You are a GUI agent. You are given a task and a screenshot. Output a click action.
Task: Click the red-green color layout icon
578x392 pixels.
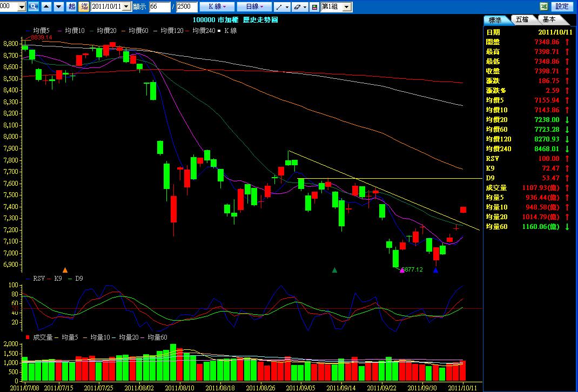pos(314,6)
